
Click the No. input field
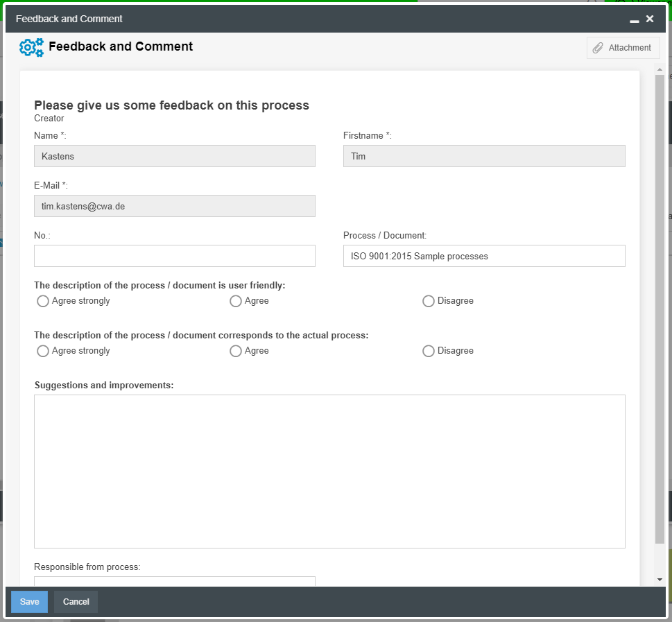point(175,256)
